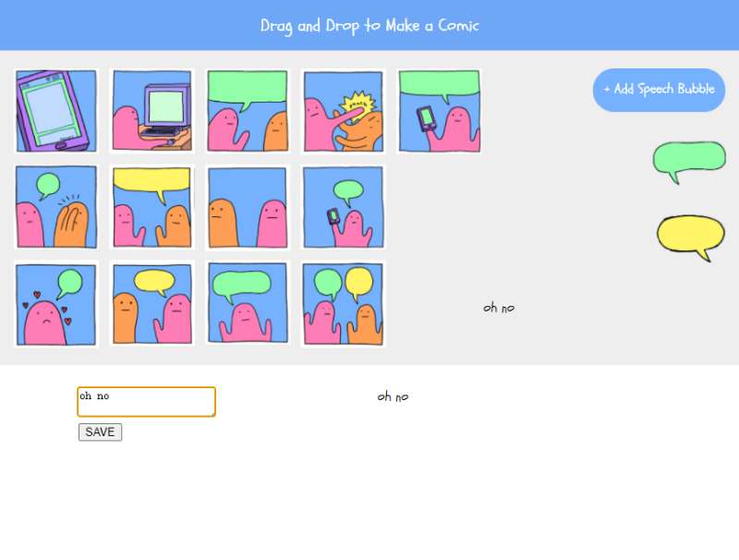739x560 pixels.
Task: Select the bottom-row panel with the yellow oval bubble
Action: point(152,304)
